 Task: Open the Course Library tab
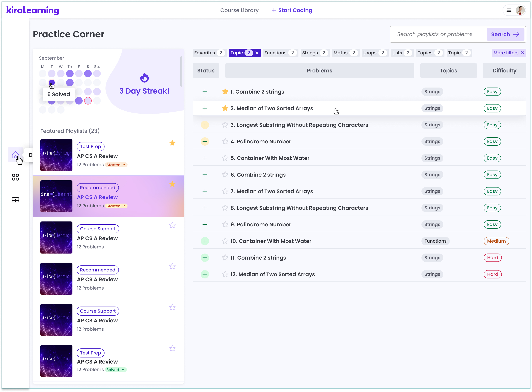[x=239, y=10]
